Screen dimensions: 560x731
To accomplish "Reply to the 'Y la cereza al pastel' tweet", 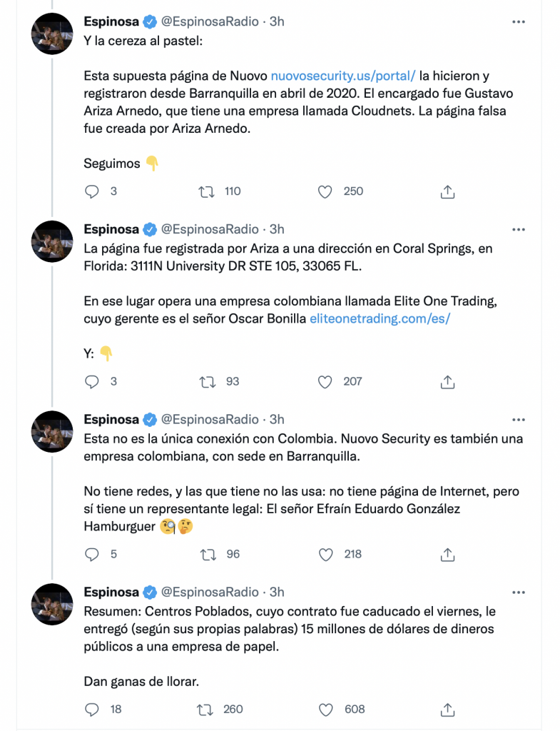I will click(92, 191).
